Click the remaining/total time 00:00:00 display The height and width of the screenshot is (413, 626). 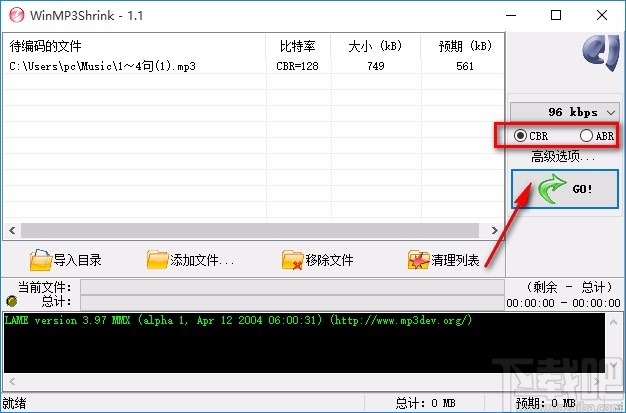click(563, 303)
